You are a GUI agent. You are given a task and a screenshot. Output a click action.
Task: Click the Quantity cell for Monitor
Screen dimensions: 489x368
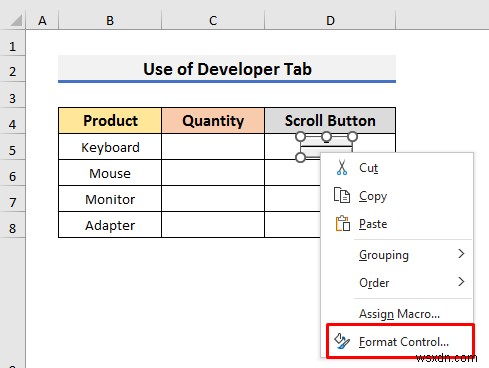(213, 199)
